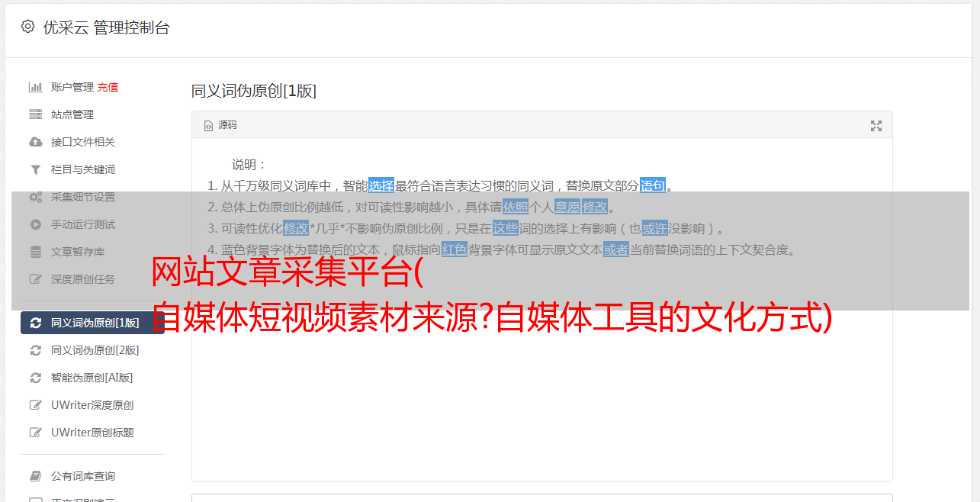Click the 智能伪原创[AI版] refresh icon

click(35, 378)
